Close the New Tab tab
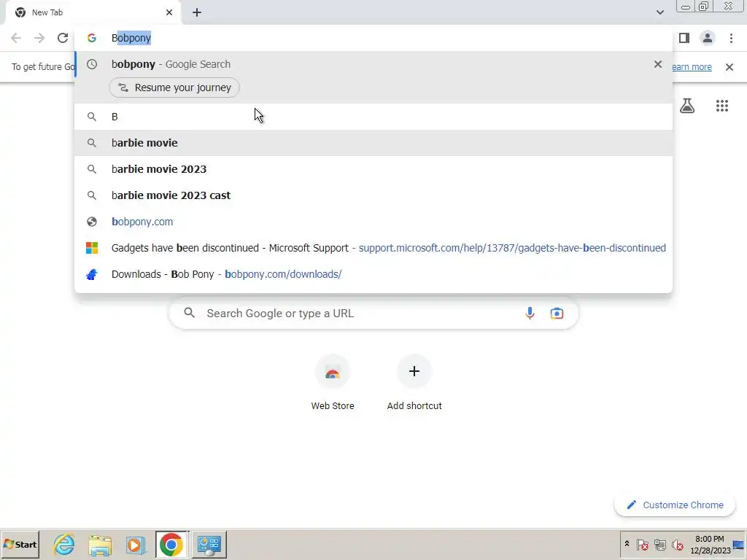This screenshot has height=560, width=747. (x=169, y=12)
